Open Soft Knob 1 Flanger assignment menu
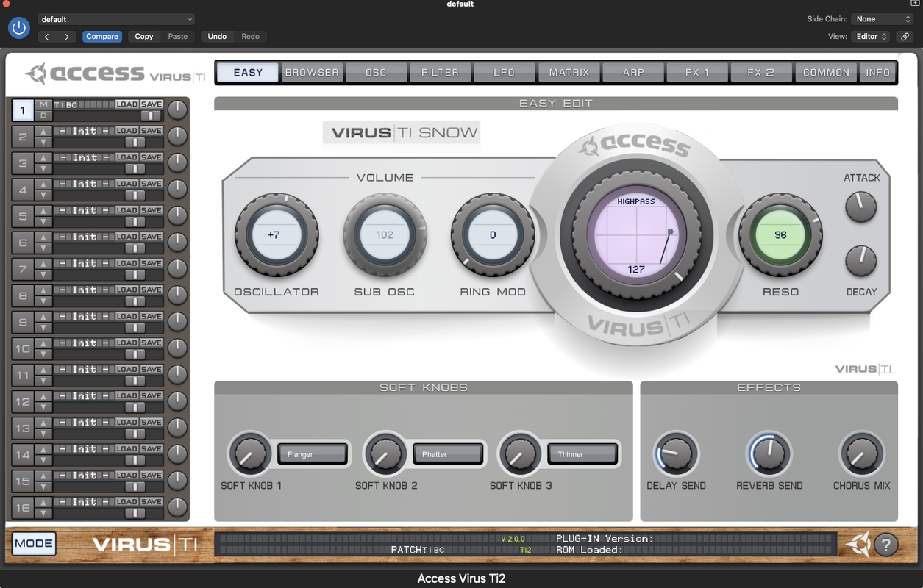This screenshot has width=923, height=588. pos(312,454)
